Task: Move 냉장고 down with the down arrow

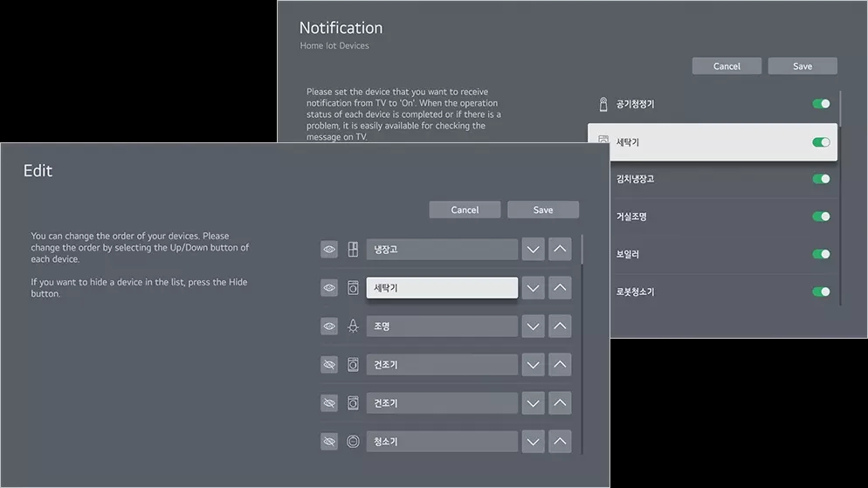Action: coord(533,250)
